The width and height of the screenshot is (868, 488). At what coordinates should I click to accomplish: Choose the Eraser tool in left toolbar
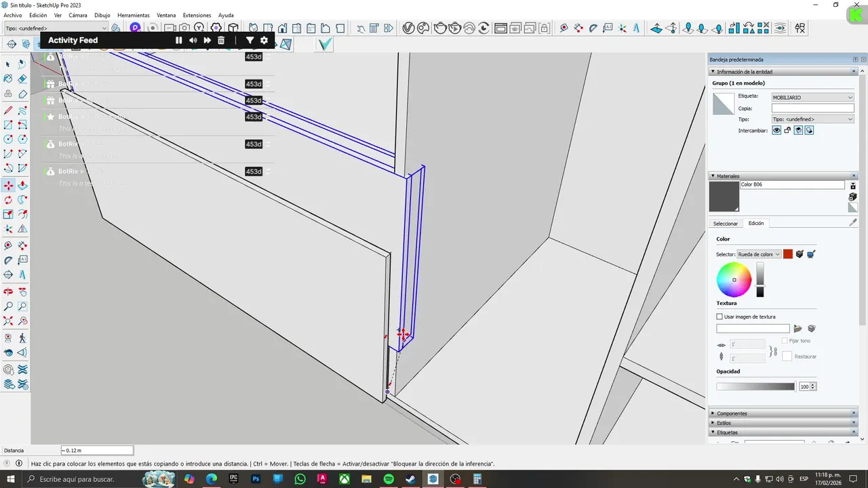[x=22, y=79]
